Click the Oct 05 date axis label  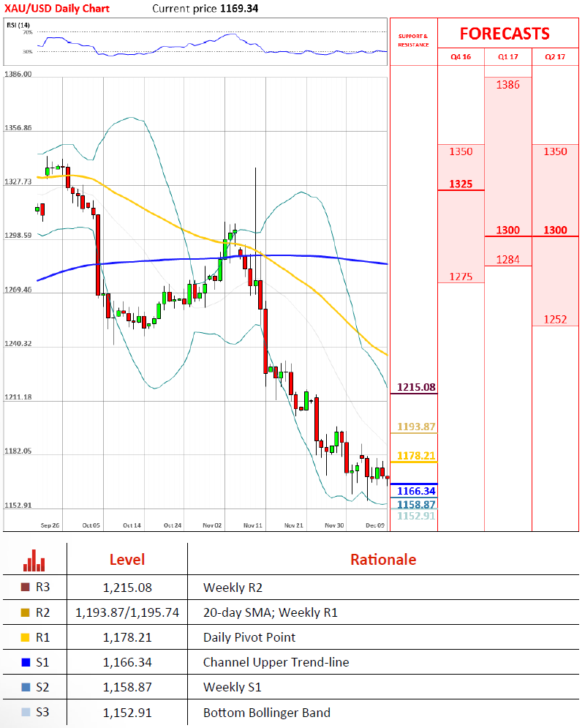91,525
